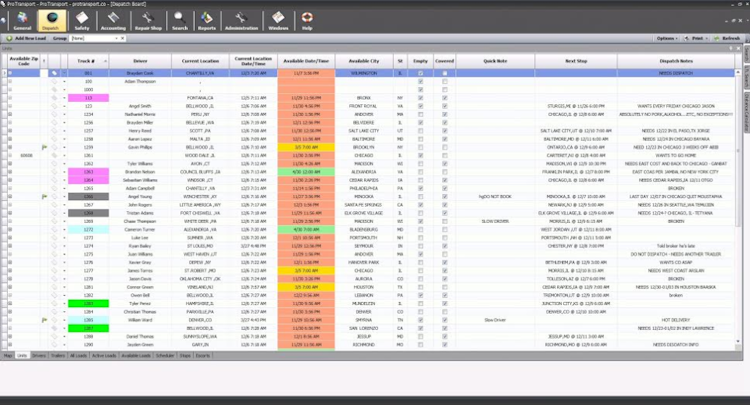Open the Help lifebuoy icon
750x405 pixels.
pyautogui.click(x=307, y=21)
